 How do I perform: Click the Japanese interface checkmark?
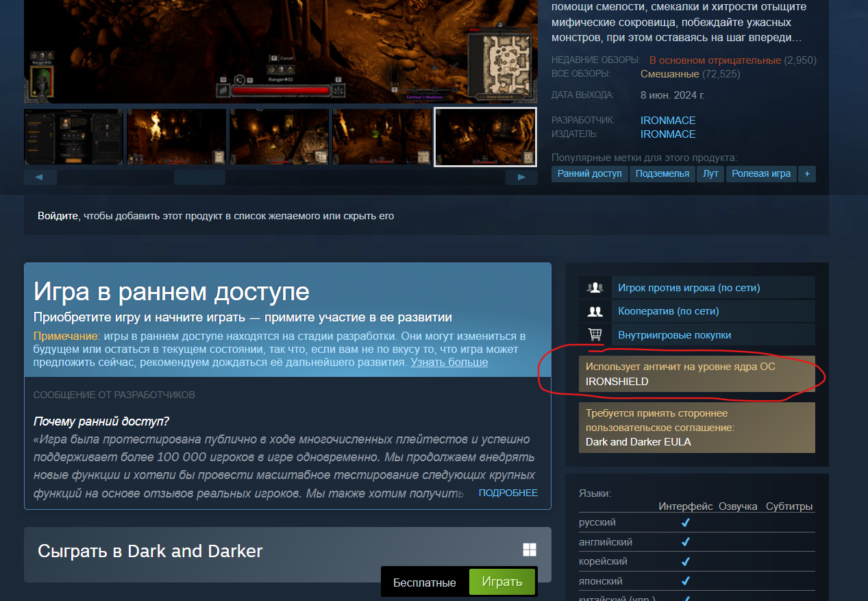[685, 580]
